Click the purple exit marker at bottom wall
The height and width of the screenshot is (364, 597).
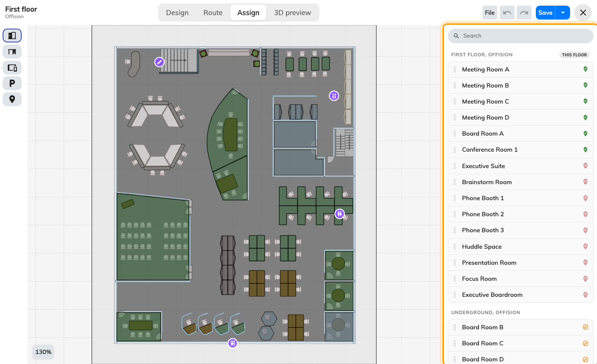(x=233, y=343)
